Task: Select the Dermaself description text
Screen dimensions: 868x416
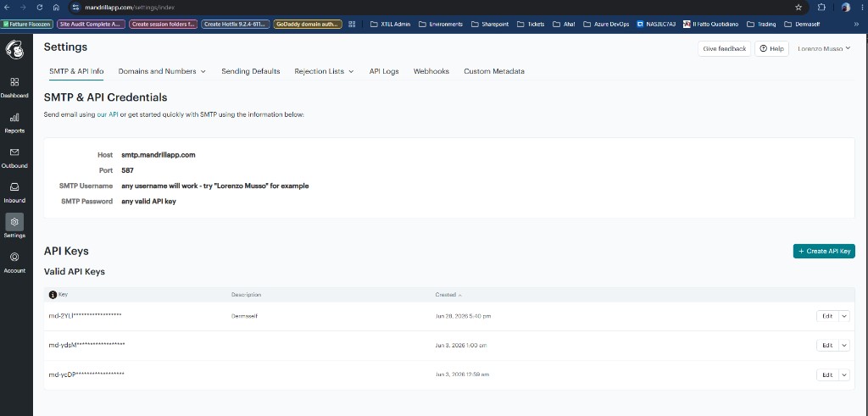Action: (244, 316)
